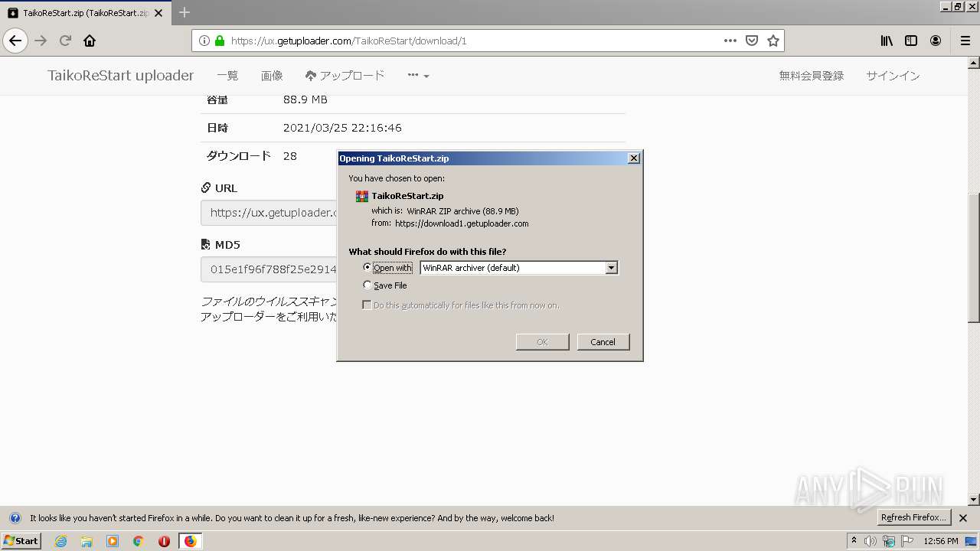Open the Firefox home page icon

[90, 41]
